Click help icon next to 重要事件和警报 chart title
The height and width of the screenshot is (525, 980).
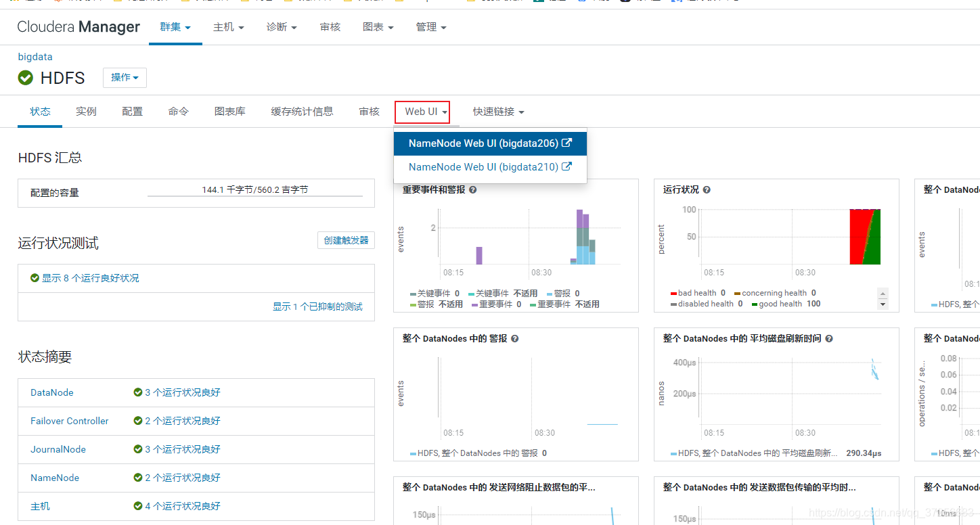(473, 190)
